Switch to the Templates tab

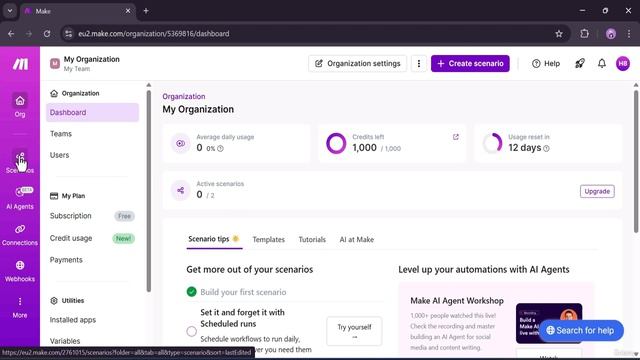[269, 240]
